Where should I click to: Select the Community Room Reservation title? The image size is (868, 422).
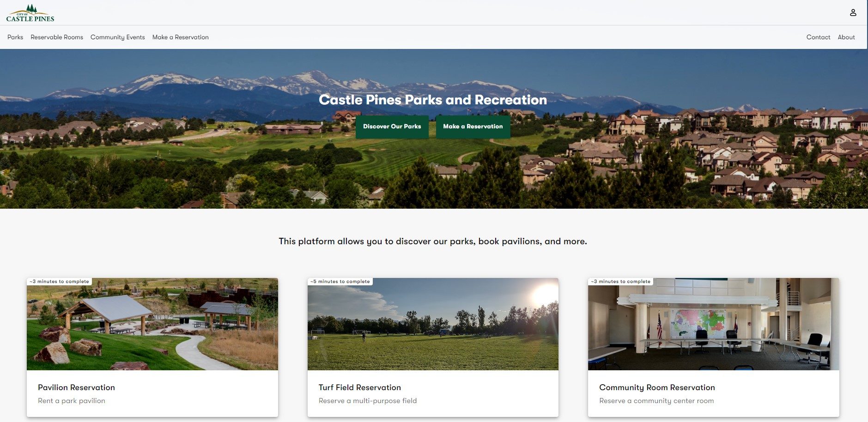pyautogui.click(x=657, y=387)
